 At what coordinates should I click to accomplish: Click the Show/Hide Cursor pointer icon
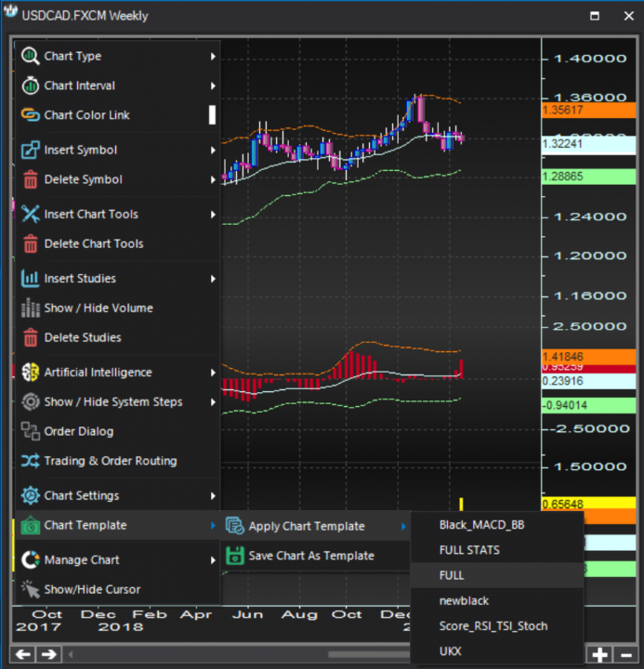point(31,589)
